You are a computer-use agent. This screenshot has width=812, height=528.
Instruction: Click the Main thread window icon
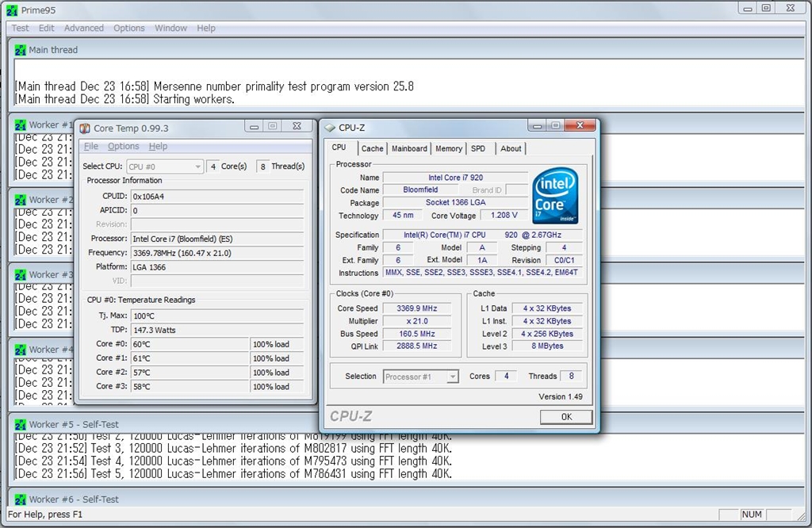21,50
